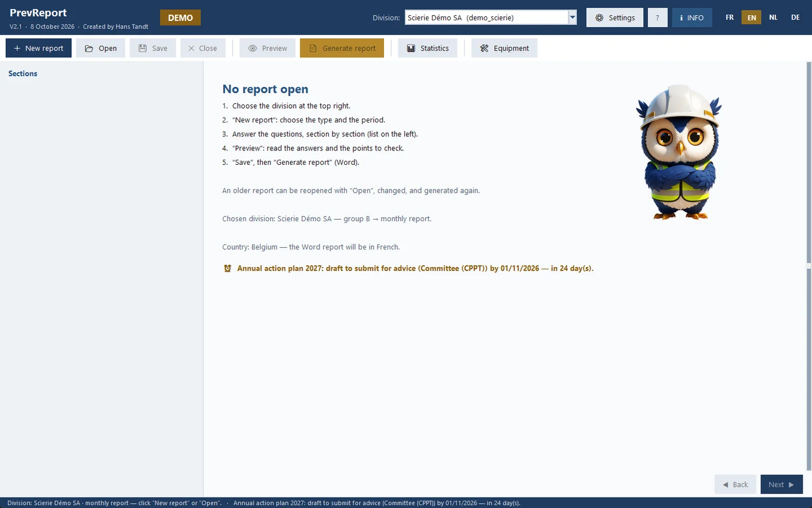
Task: Click the vertical scrollbar on the right edge
Action: click(x=809, y=266)
